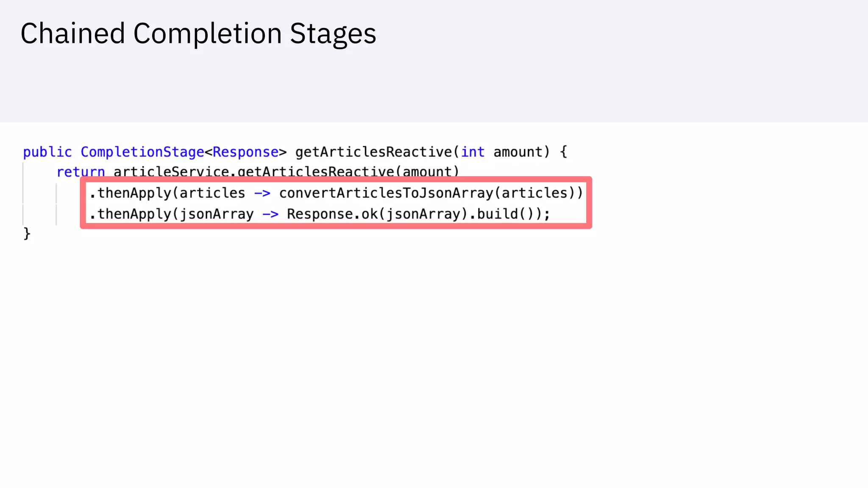Click the lambda arrow after 'jsonArray'
The height and width of the screenshot is (488, 868).
click(x=270, y=214)
